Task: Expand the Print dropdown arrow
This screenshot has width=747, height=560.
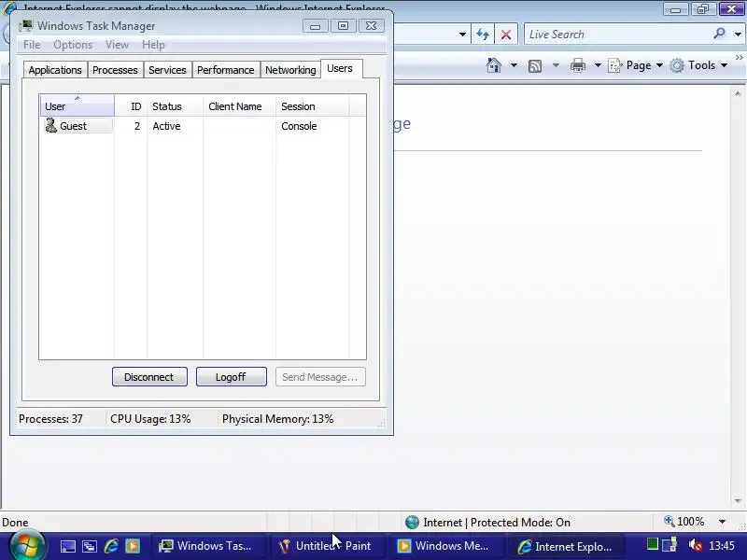Action: coord(598,65)
